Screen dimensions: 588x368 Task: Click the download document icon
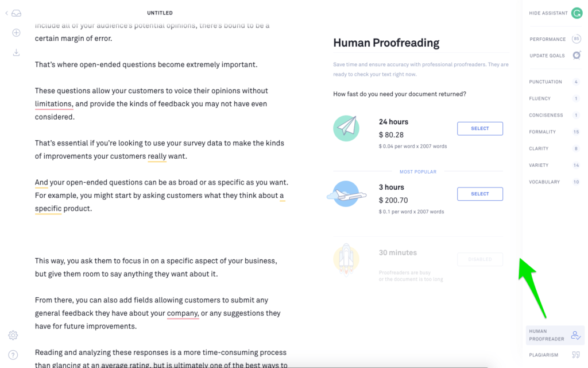point(16,52)
